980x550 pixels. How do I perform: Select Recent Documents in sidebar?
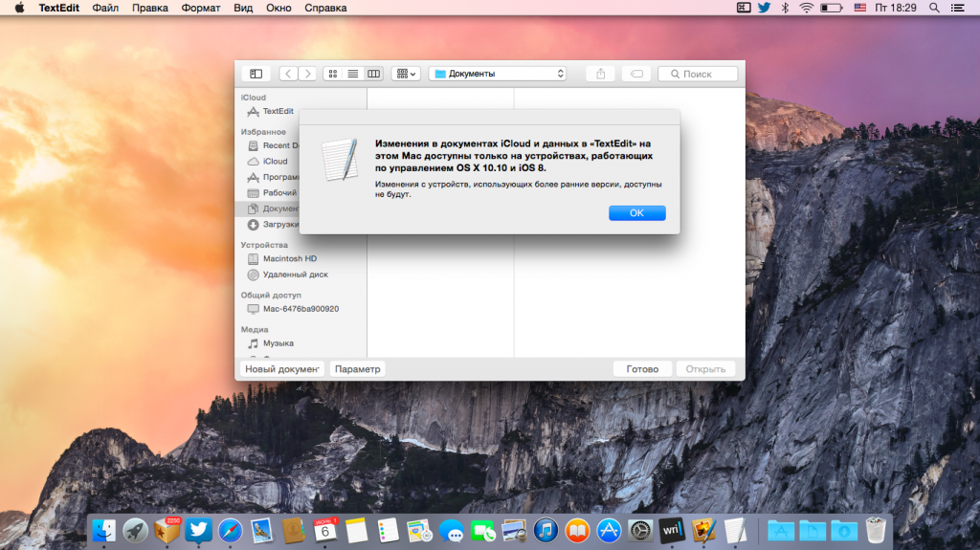(x=273, y=145)
